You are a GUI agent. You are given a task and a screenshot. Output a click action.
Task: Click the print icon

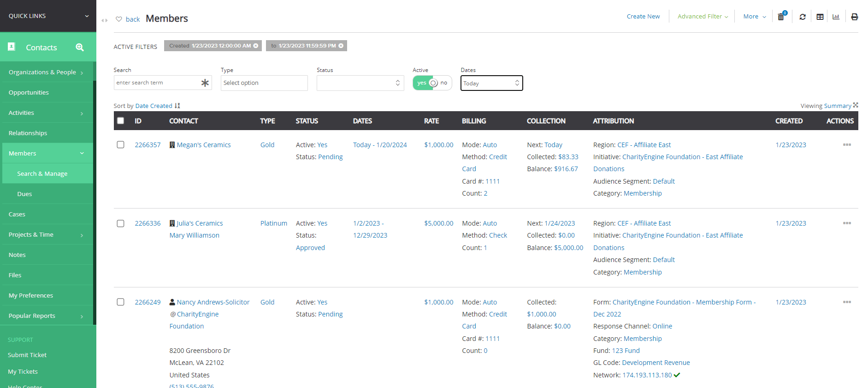point(855,17)
